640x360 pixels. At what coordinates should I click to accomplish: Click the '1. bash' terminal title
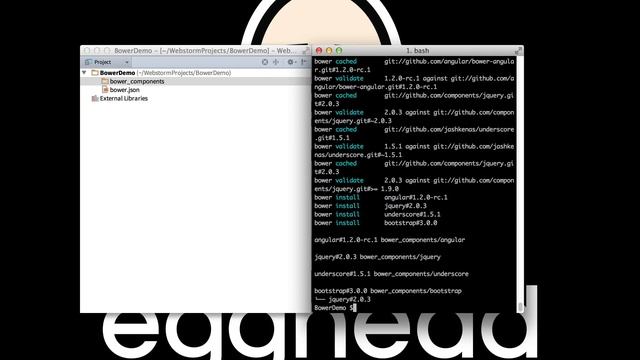pos(418,51)
